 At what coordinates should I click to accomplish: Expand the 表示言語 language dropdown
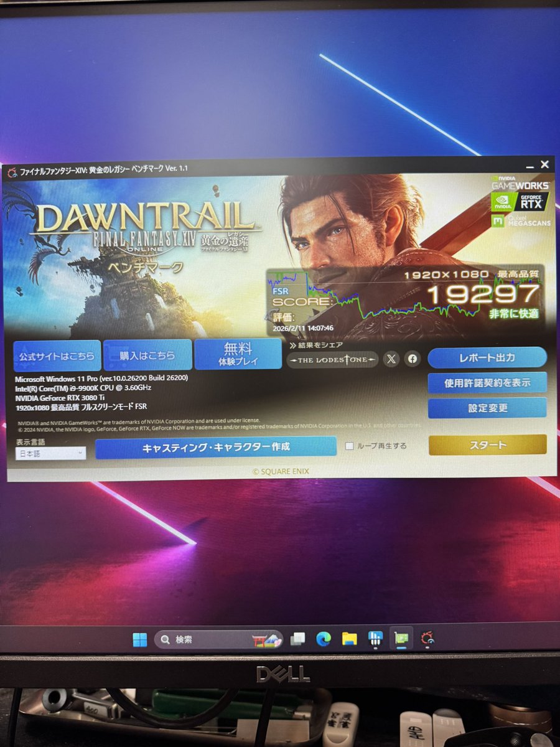click(50, 453)
